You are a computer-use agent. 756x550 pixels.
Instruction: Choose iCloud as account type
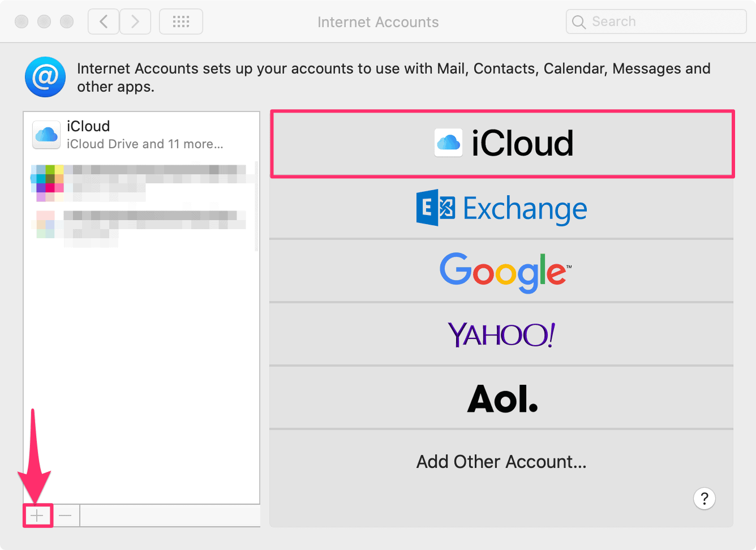pyautogui.click(x=502, y=144)
